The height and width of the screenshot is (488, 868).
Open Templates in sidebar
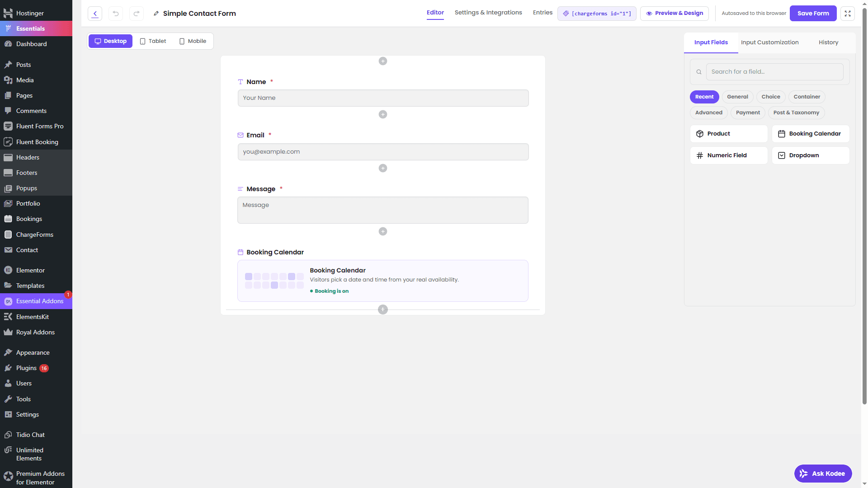(36, 286)
